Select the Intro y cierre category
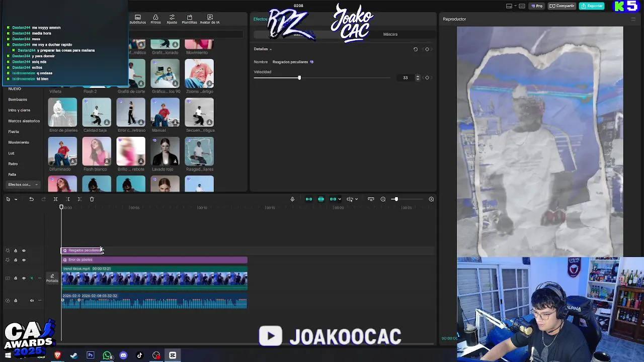 tap(19, 110)
